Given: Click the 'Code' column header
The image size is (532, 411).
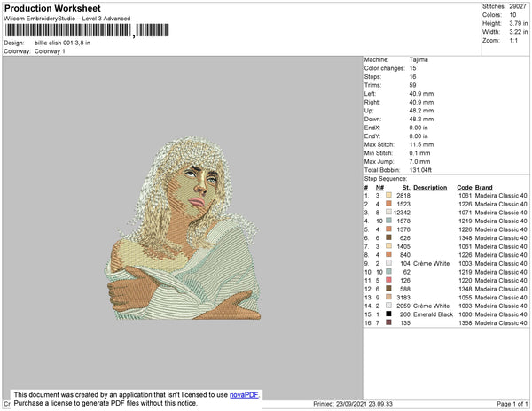Looking at the screenshot, I should coord(464,188).
